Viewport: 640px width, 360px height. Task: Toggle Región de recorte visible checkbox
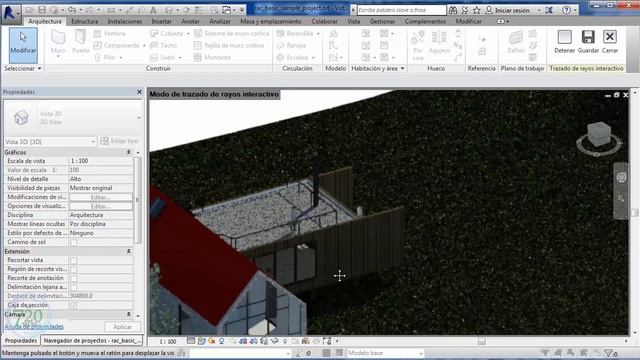coord(73,269)
